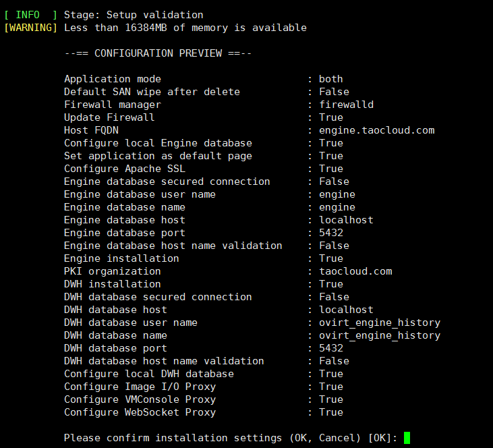The width and height of the screenshot is (493, 448).
Task: Click the Configure VMConsole Proxy label
Action: click(140, 399)
